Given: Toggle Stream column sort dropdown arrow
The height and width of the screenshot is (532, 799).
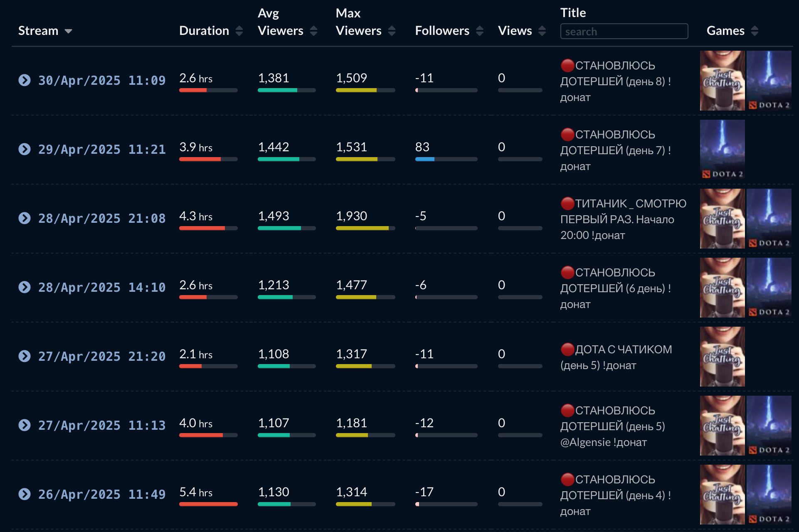Looking at the screenshot, I should pyautogui.click(x=69, y=31).
